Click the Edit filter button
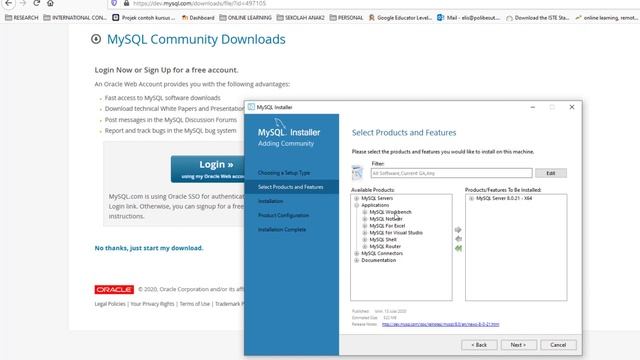This screenshot has width=640, height=360. pyautogui.click(x=551, y=173)
